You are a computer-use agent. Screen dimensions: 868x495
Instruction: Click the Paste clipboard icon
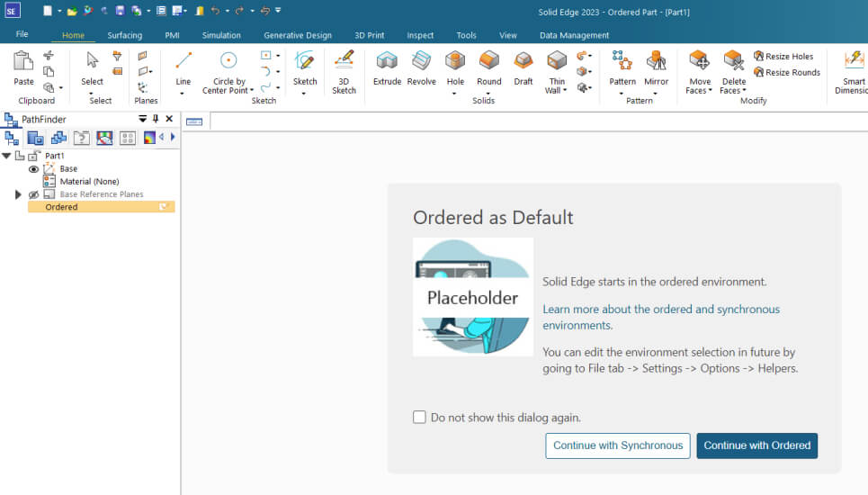tap(24, 67)
